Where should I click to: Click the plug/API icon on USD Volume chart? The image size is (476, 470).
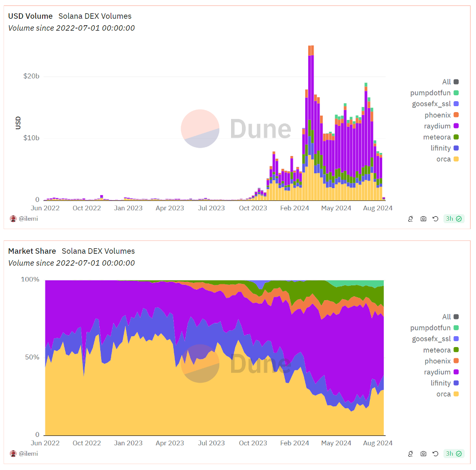[410, 219]
